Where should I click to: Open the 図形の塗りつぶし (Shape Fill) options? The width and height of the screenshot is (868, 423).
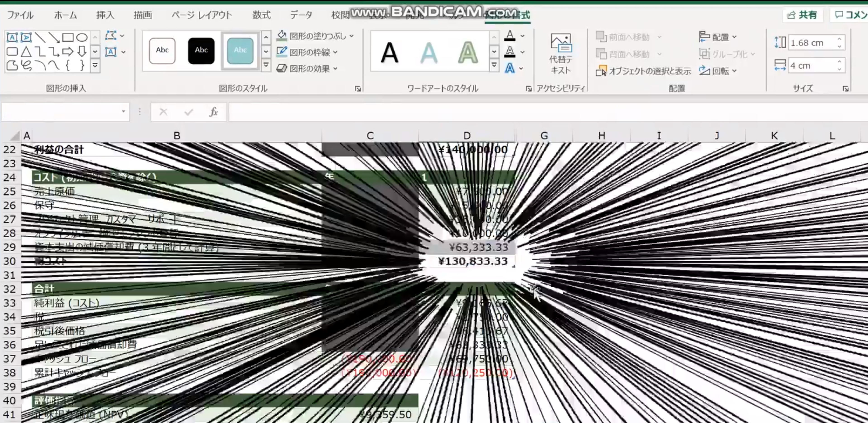[x=313, y=35]
